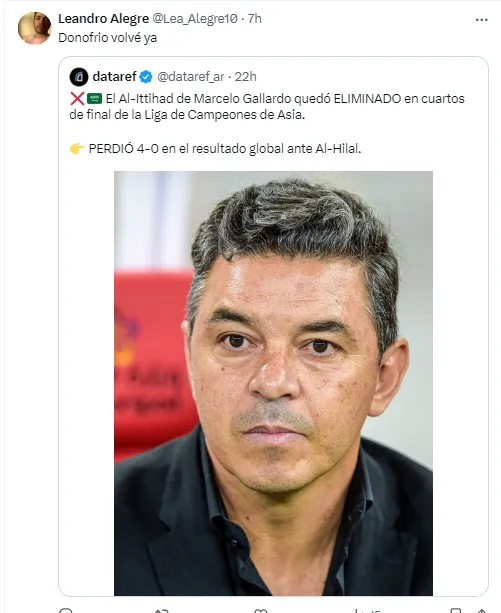Open the three-dot more options menu
This screenshot has height=613, width=501.
coord(481,20)
